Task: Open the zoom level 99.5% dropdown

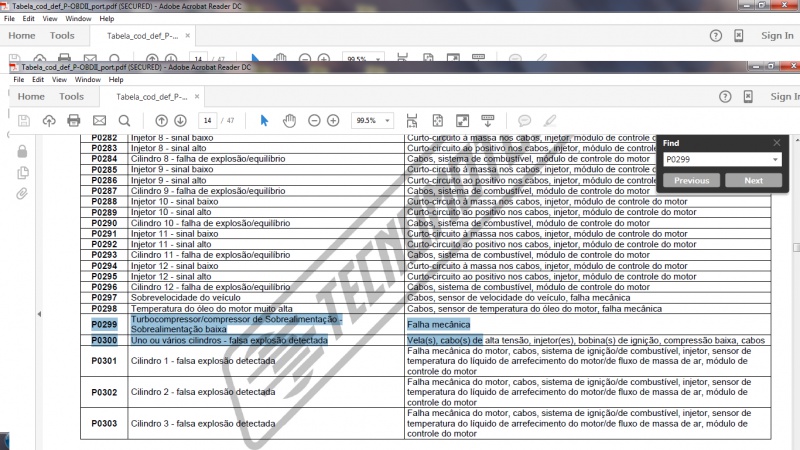Action: click(x=387, y=120)
